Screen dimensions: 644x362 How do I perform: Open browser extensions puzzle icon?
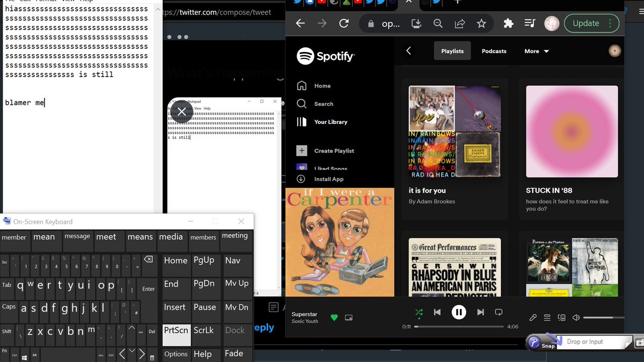tap(508, 24)
